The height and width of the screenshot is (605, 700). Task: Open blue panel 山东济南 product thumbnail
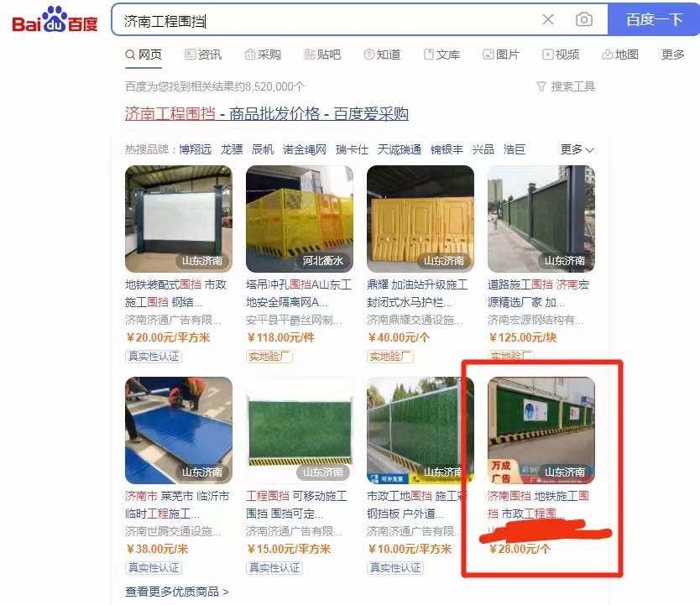pyautogui.click(x=179, y=430)
